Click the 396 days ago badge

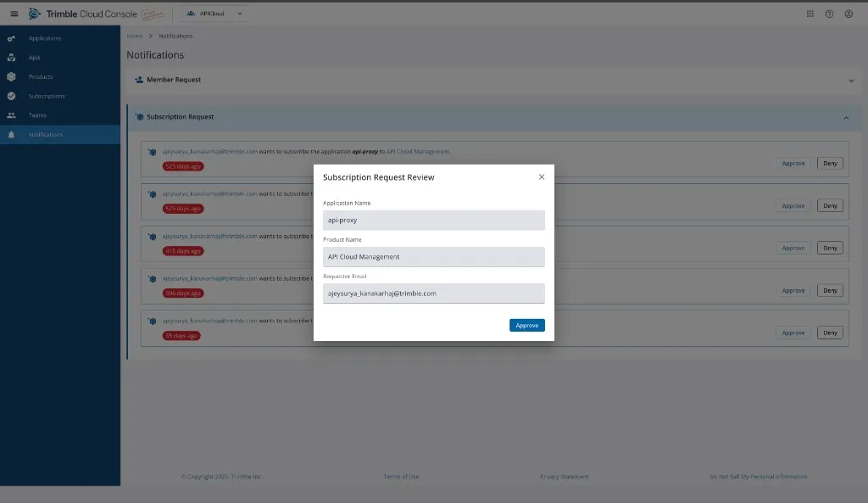click(x=183, y=293)
